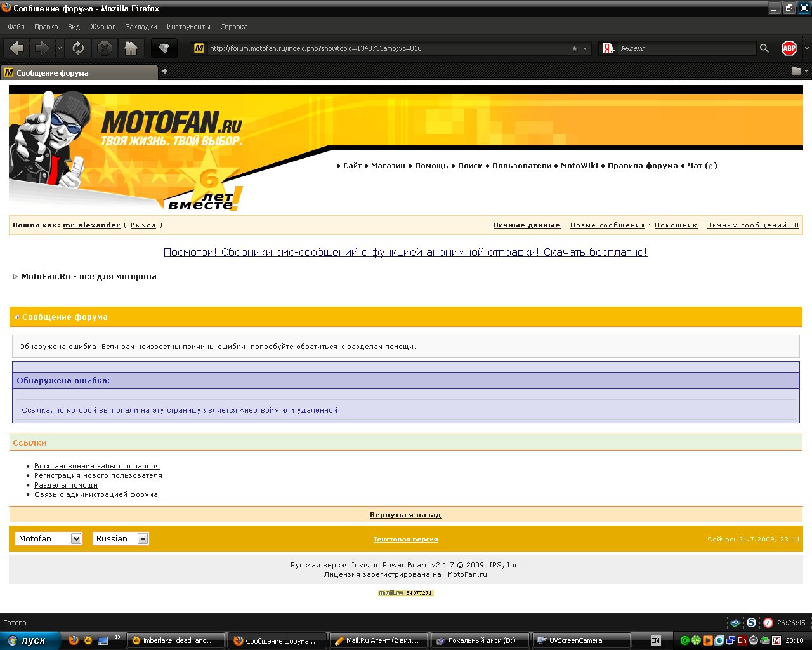Screen dimensions: 812x650
Task: Open the Сайт navigation link
Action: click(352, 166)
